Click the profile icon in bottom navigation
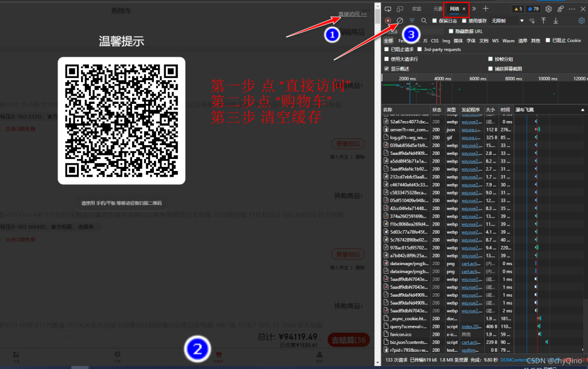The height and width of the screenshot is (369, 588). pyautogui.click(x=319, y=355)
